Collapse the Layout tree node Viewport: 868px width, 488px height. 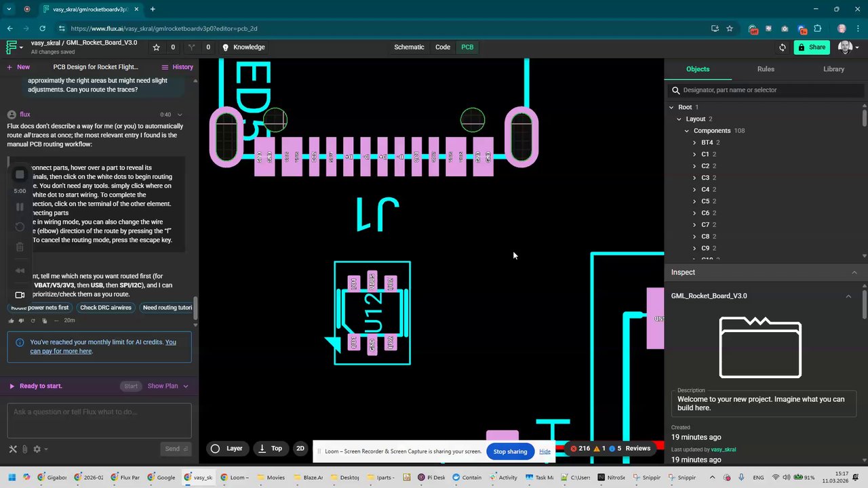(x=679, y=119)
